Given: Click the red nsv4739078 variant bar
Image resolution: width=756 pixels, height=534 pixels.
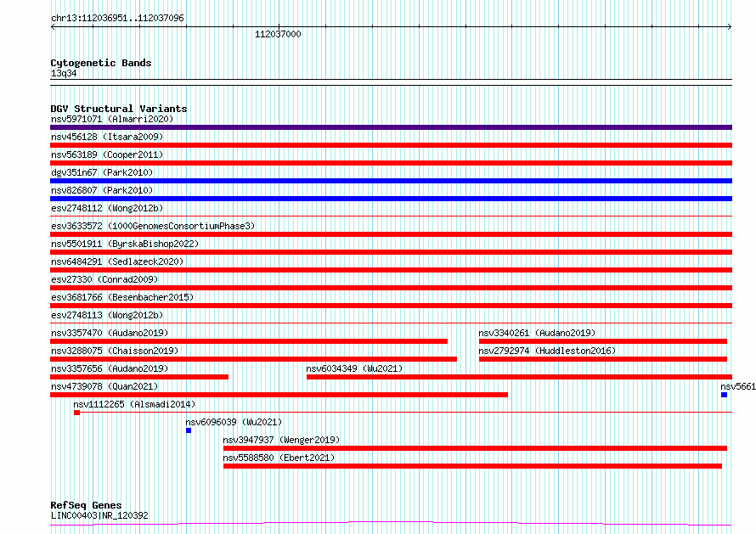Looking at the screenshot, I should click(279, 395).
